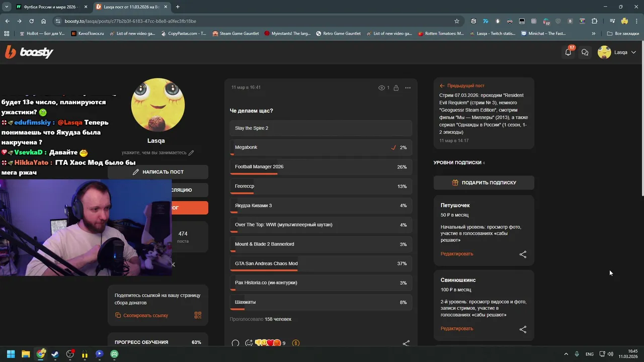Image resolution: width=644 pixels, height=362 pixels.
Task: Share the poll post via share icon
Action: [x=406, y=343]
